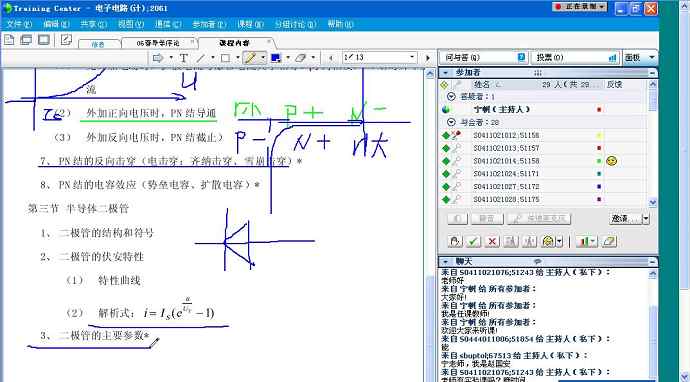Click the eraser clear-feedback icon
This screenshot has height=382, width=690.
click(609, 241)
